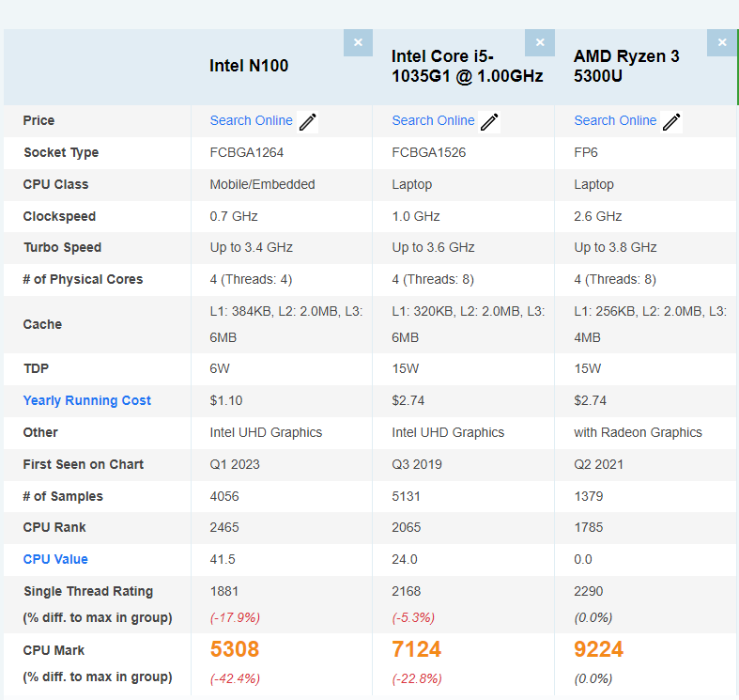739x700 pixels.
Task: Click the Intel Core i5-1035G1 heading
Action: pyautogui.click(x=467, y=66)
